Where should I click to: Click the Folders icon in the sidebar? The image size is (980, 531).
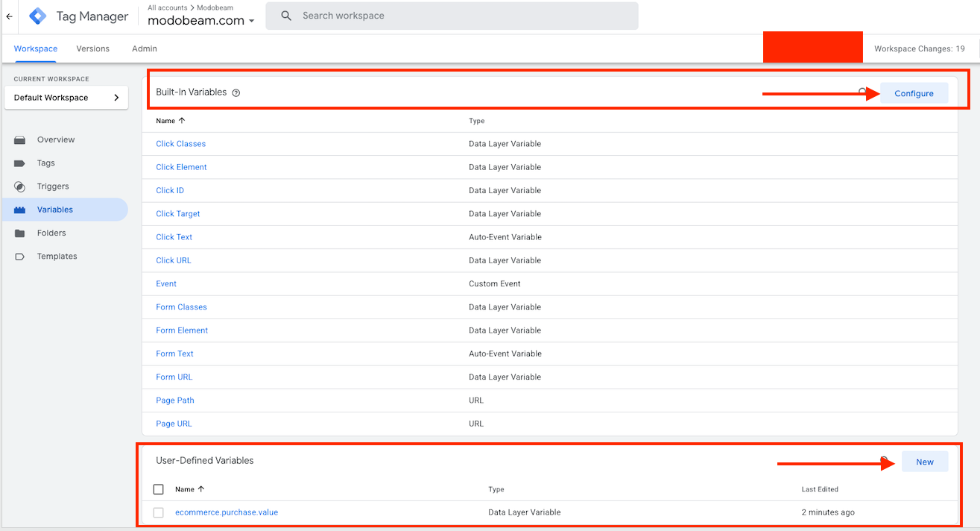(x=20, y=233)
